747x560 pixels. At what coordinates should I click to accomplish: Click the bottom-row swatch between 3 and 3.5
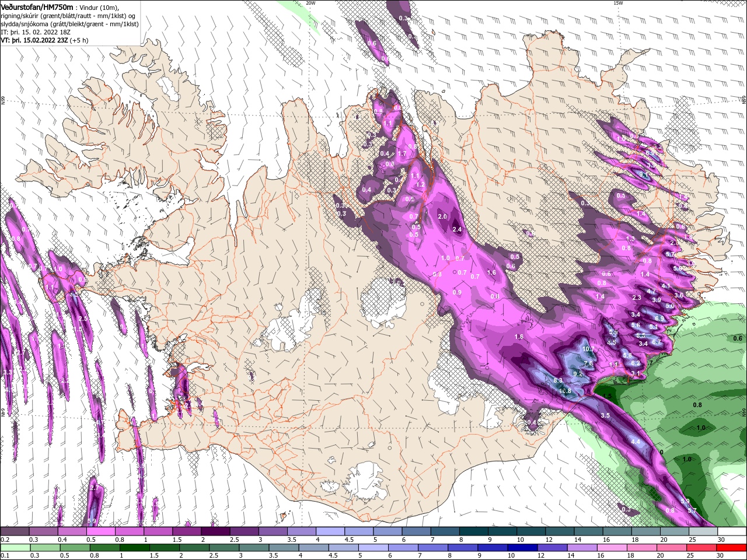(x=253, y=548)
